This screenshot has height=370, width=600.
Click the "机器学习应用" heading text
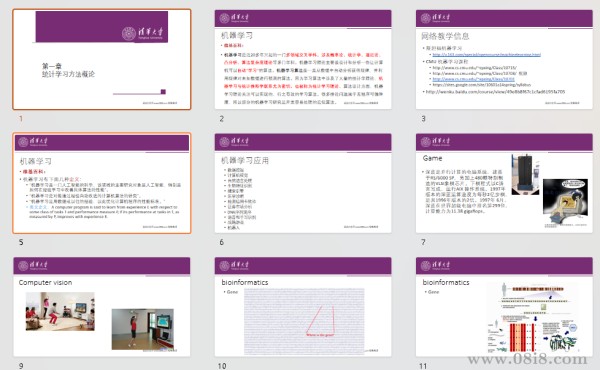(245, 160)
